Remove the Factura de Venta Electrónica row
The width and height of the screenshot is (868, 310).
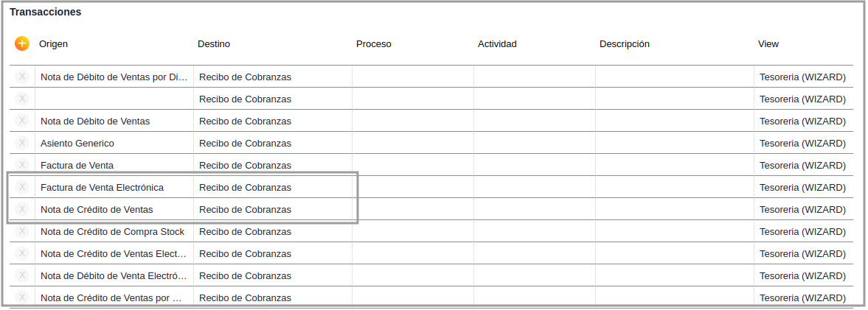(x=22, y=187)
